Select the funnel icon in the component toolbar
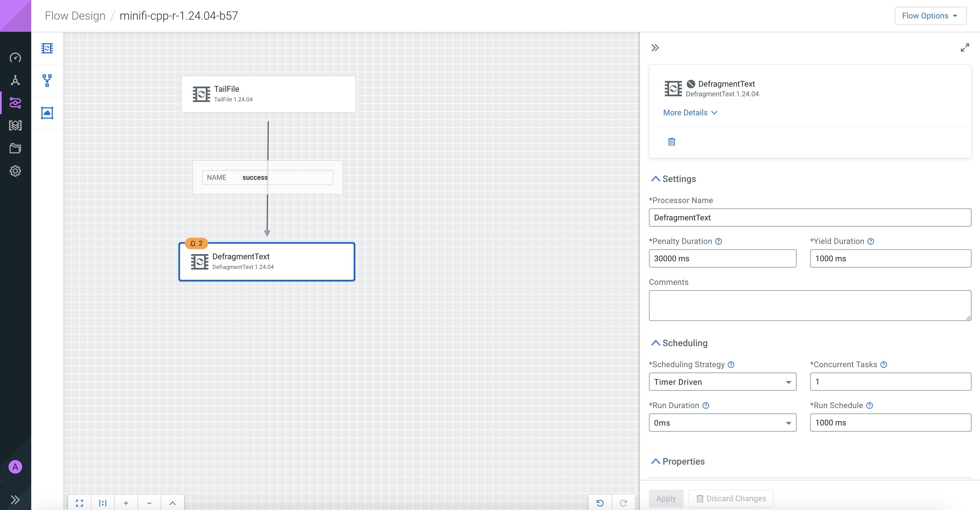Viewport: 980px width, 510px height. point(47,80)
